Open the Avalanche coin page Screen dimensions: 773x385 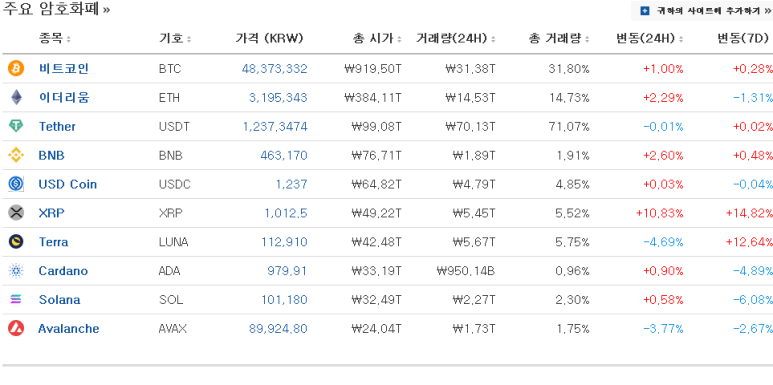click(69, 328)
